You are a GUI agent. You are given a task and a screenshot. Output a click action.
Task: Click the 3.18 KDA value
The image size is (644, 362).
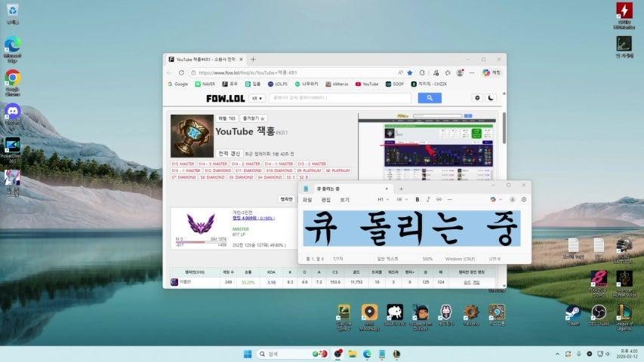[x=272, y=282]
